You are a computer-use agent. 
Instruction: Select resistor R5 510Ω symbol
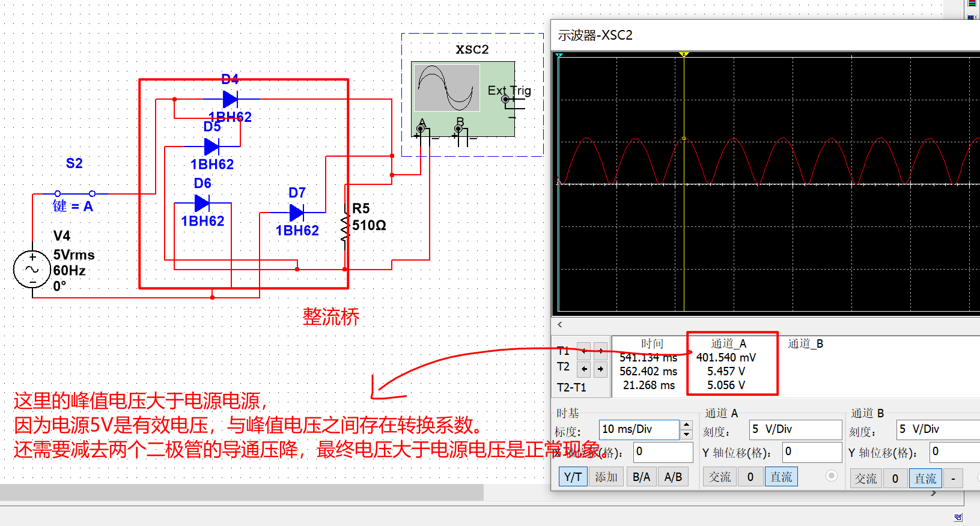pos(345,228)
